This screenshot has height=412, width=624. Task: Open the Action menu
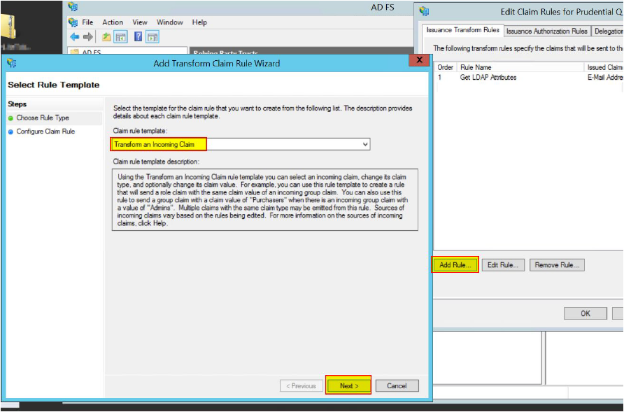[x=113, y=21]
